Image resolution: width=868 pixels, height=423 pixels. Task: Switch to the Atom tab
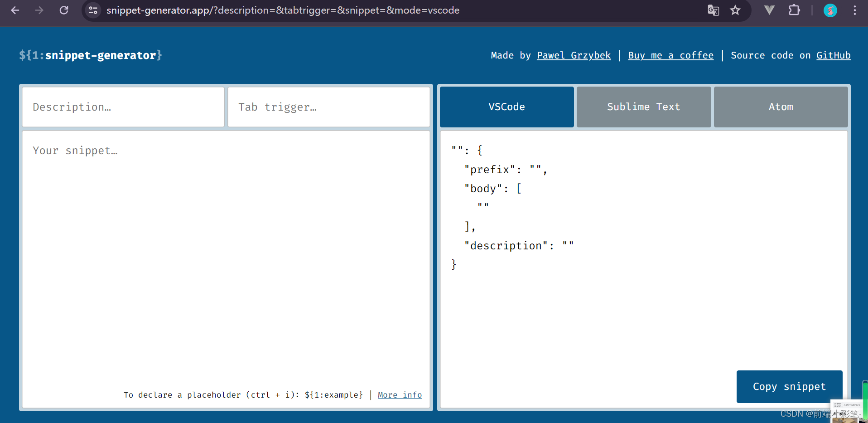781,107
